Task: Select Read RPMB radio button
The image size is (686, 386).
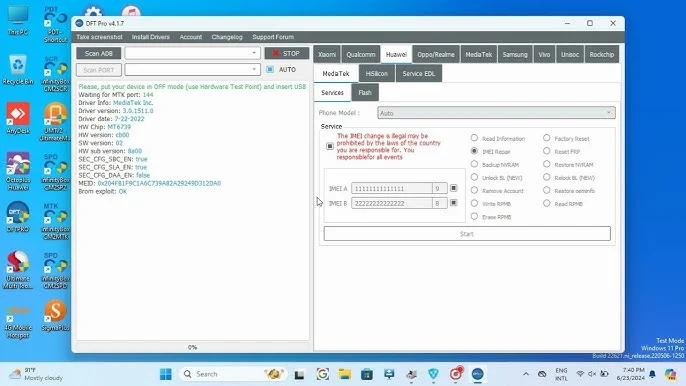Action: pyautogui.click(x=546, y=204)
